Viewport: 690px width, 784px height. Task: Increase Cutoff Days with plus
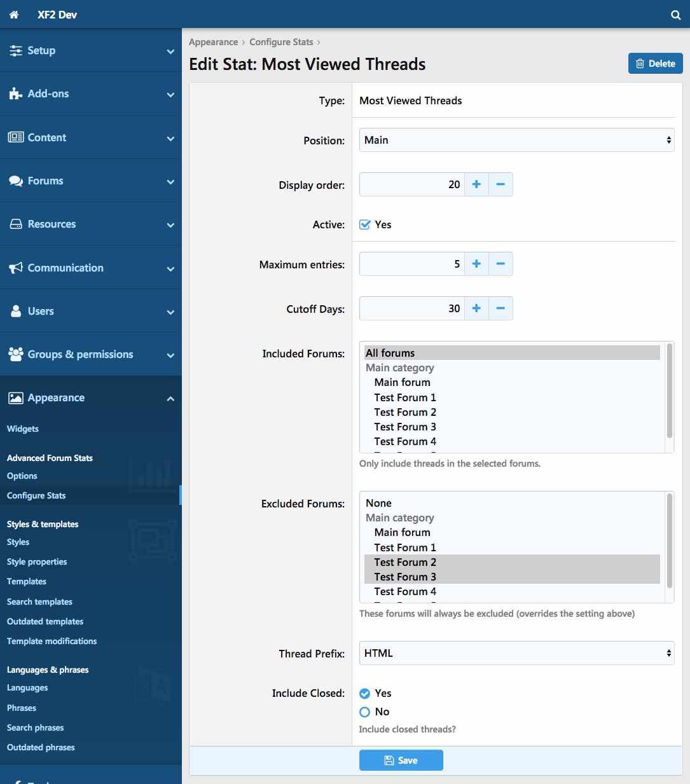pos(476,308)
